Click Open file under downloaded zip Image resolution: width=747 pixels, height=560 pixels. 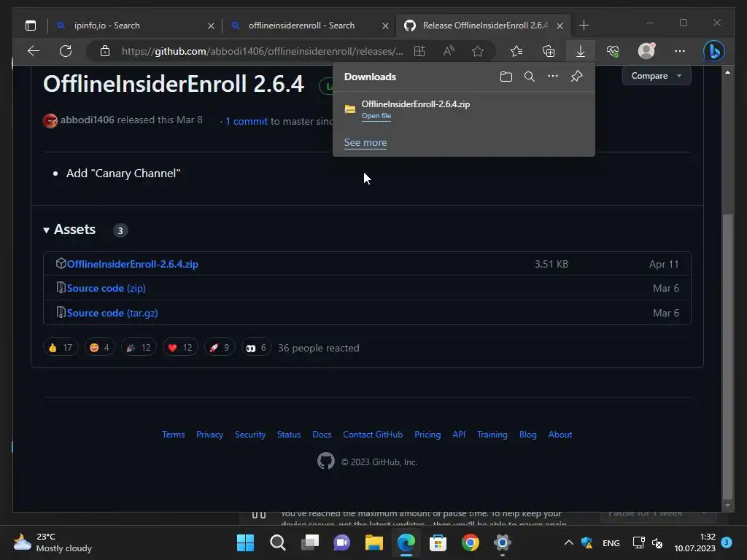pos(376,116)
